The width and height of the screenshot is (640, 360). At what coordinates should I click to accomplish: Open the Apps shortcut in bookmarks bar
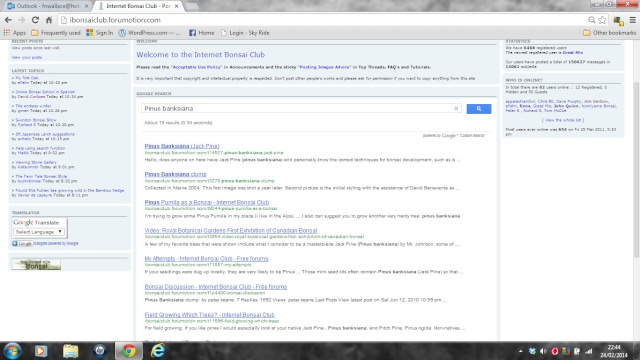15,33
